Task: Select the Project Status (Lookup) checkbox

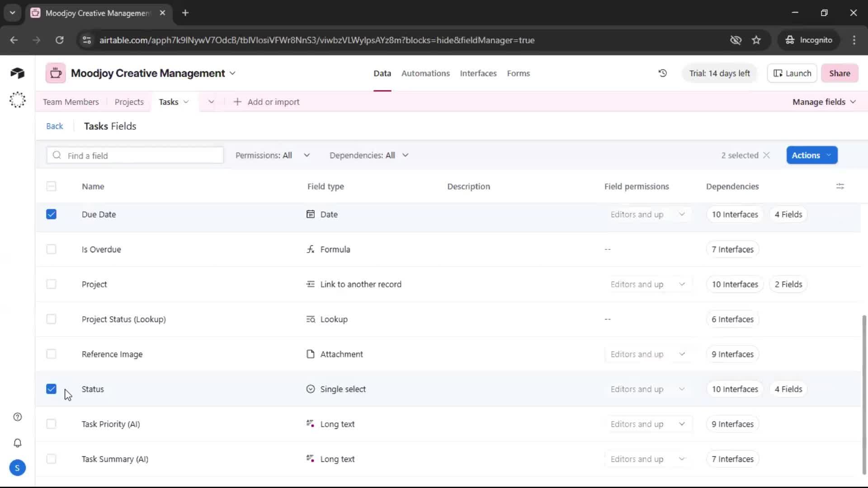Action: tap(51, 319)
